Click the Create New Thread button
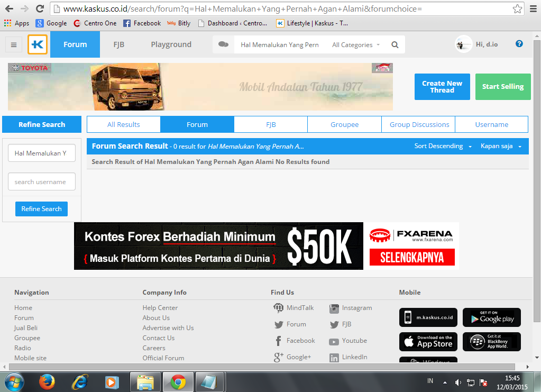 coord(442,87)
